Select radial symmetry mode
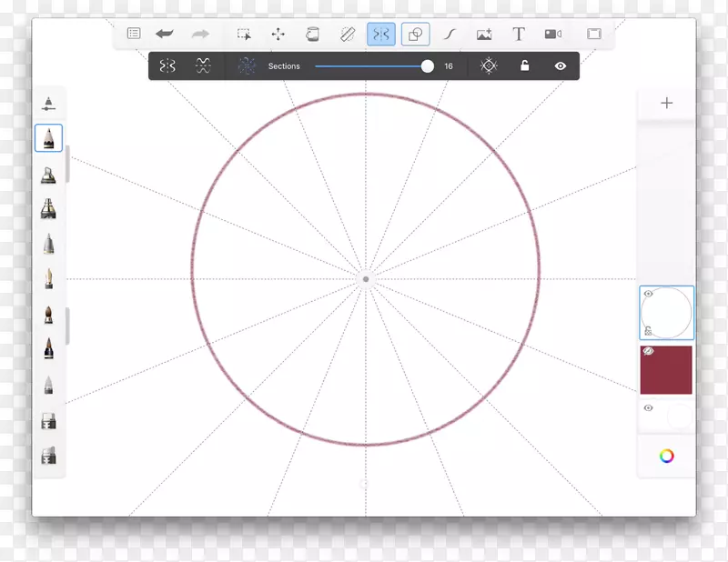728x562 pixels. point(247,65)
